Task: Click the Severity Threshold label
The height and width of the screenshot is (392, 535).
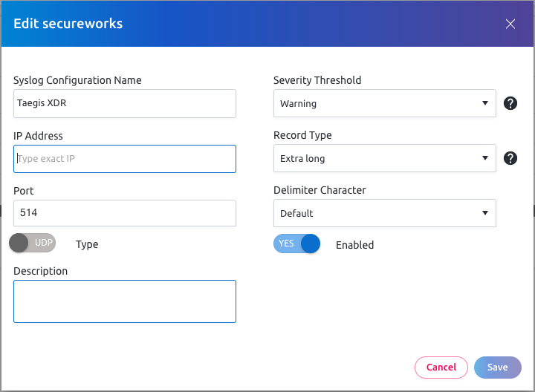Action: pyautogui.click(x=317, y=80)
